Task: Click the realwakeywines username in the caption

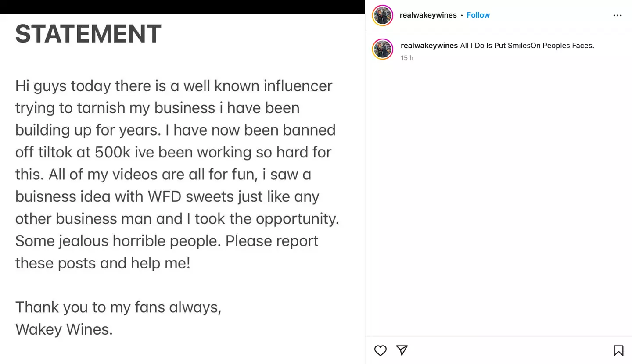Action: (429, 45)
